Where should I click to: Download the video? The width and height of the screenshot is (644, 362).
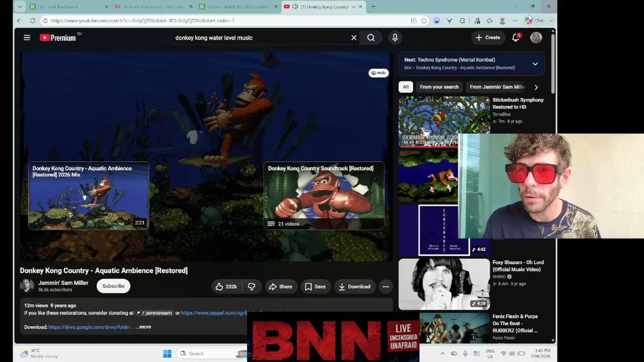click(x=355, y=287)
